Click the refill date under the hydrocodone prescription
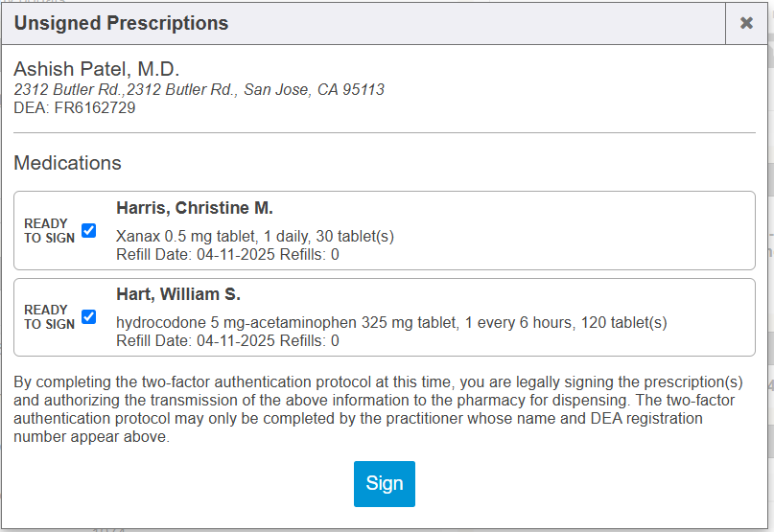Screen dimensions: 774x532 (227, 341)
